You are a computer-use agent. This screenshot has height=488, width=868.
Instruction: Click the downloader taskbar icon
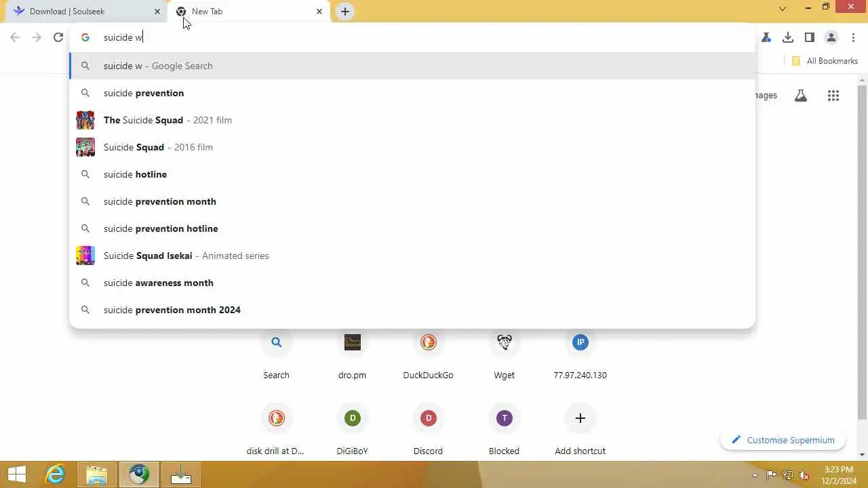click(181, 474)
